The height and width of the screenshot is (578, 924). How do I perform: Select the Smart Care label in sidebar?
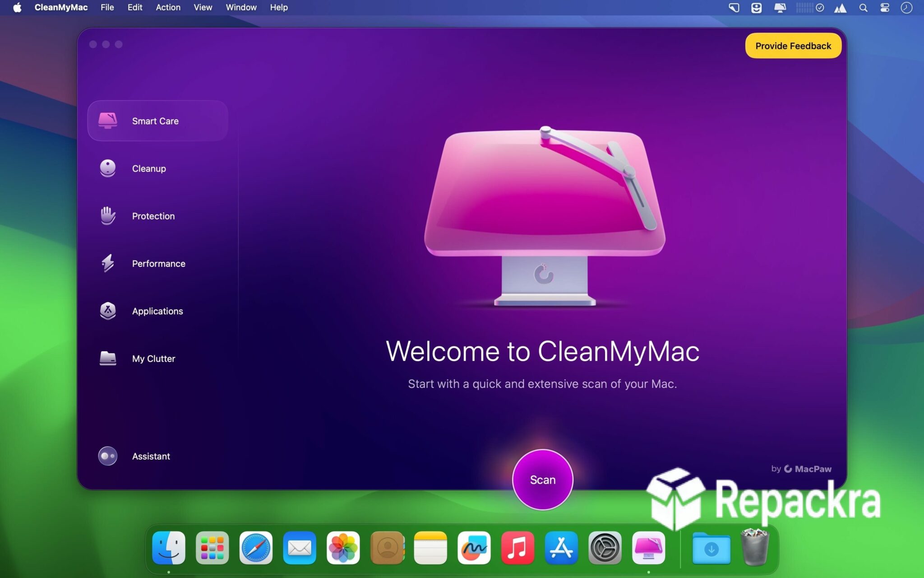[155, 121]
